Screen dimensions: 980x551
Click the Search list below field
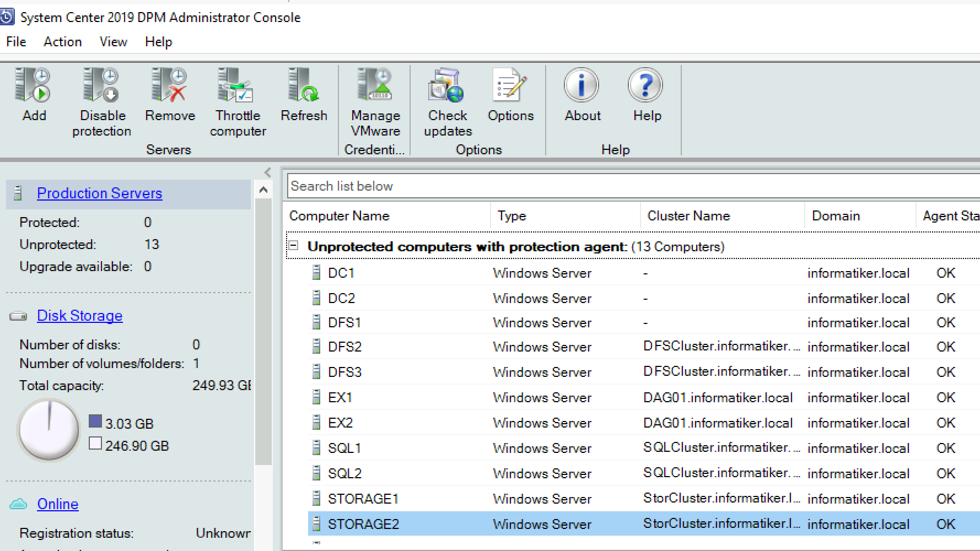pos(634,186)
